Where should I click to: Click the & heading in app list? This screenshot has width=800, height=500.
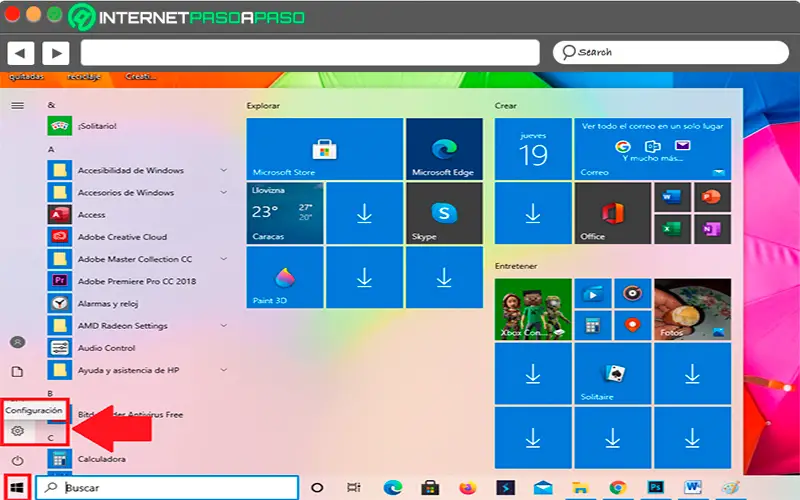coord(51,105)
